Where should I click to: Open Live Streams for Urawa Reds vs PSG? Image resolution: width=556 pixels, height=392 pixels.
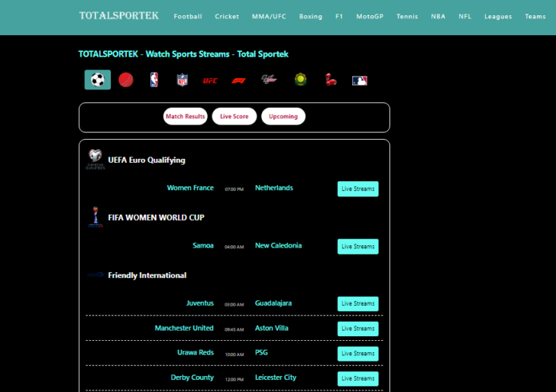click(358, 354)
